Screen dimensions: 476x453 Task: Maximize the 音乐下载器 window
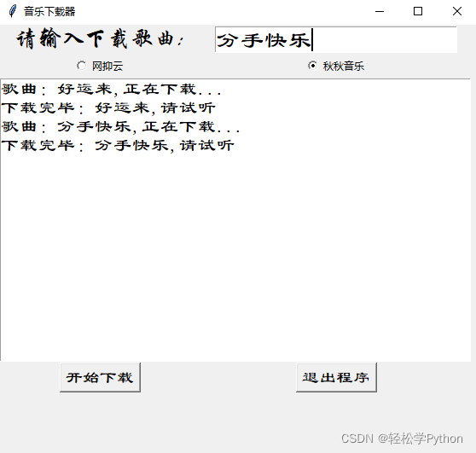tap(418, 12)
